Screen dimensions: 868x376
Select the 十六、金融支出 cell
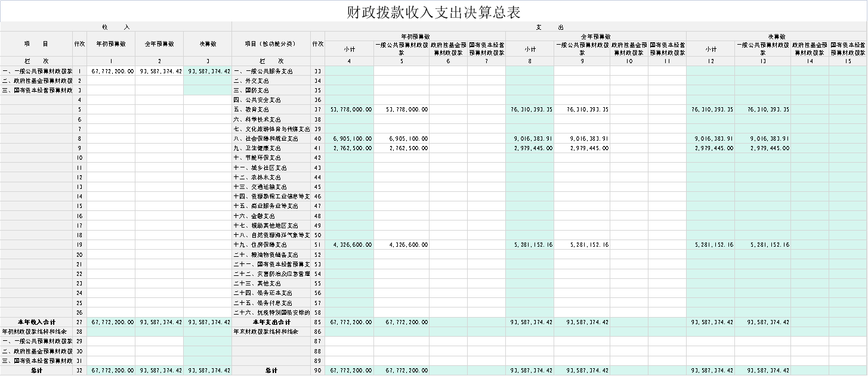point(271,216)
